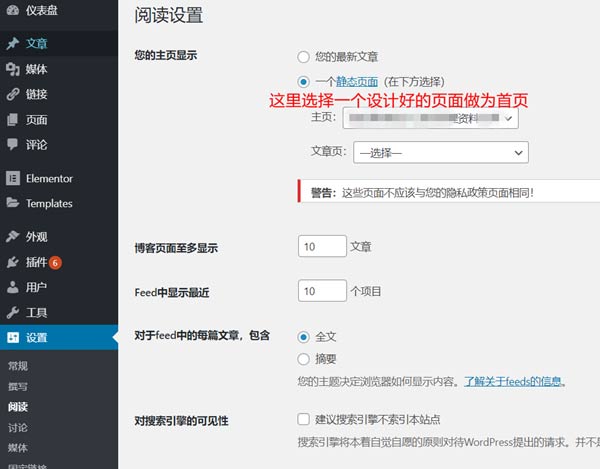
Task: Open 插件 menu item
Action: click(x=59, y=262)
